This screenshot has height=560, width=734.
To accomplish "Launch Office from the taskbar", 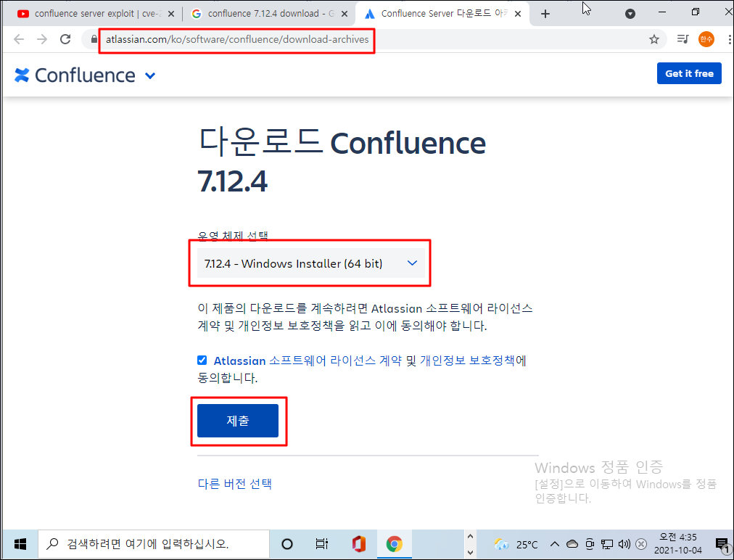I will [x=358, y=543].
